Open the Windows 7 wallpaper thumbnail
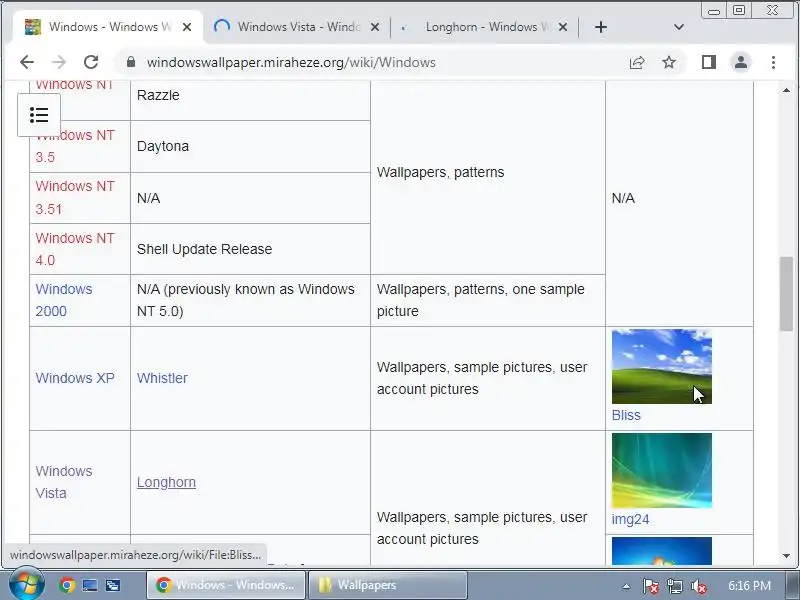The height and width of the screenshot is (600, 800). [662, 551]
